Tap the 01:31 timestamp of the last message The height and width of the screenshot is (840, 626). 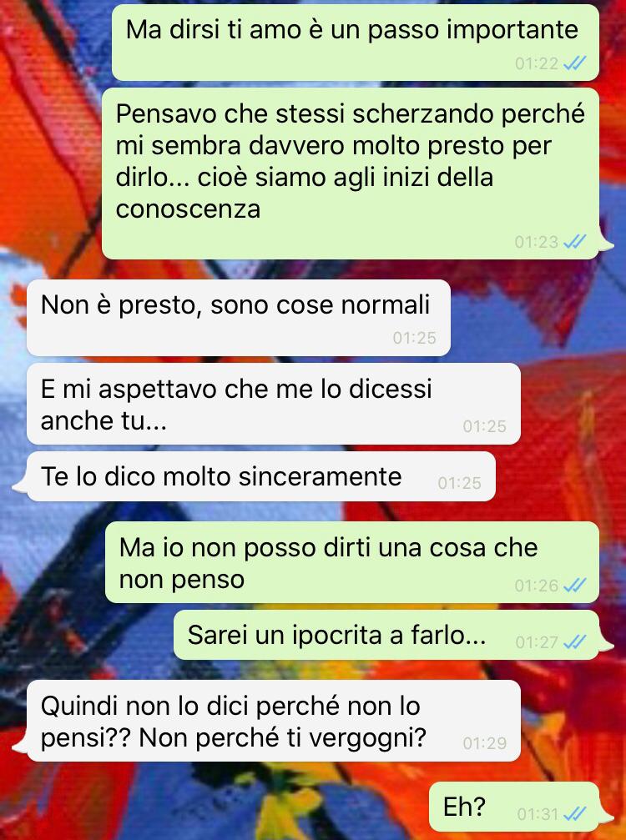(x=538, y=814)
